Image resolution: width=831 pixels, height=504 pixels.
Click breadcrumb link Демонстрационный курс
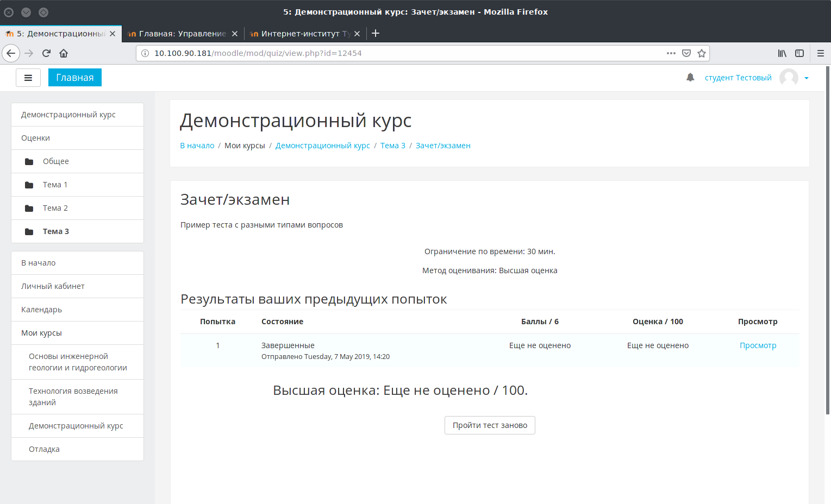323,146
